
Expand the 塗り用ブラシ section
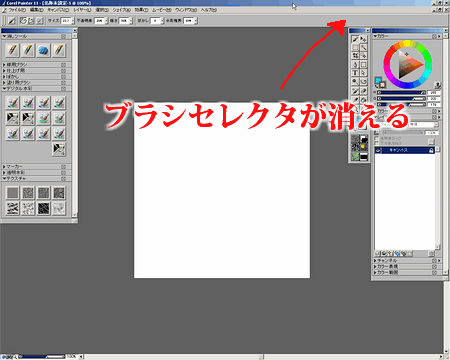tap(4, 83)
